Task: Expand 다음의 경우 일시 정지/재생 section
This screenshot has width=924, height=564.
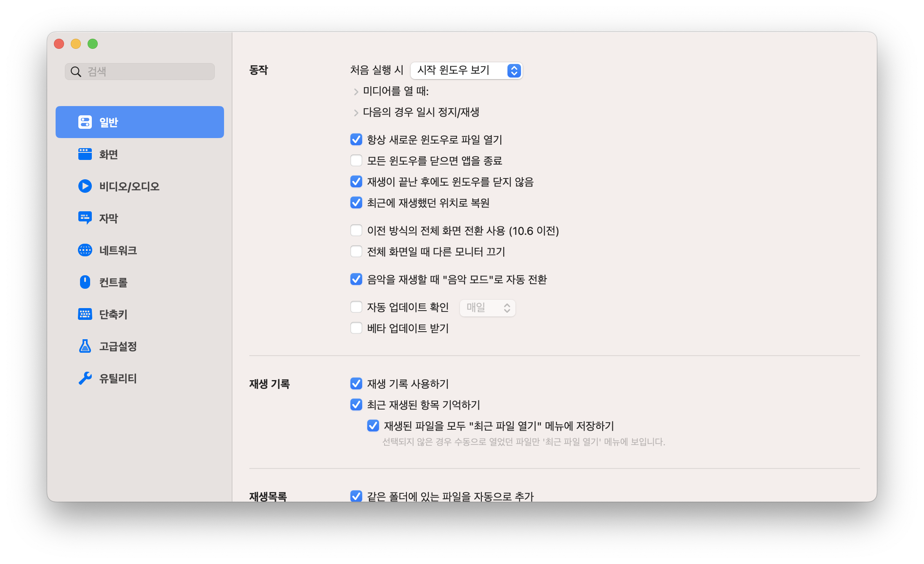Action: point(356,112)
